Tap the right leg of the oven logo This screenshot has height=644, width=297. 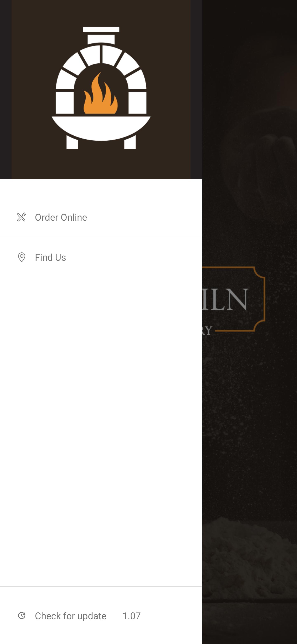(x=130, y=142)
